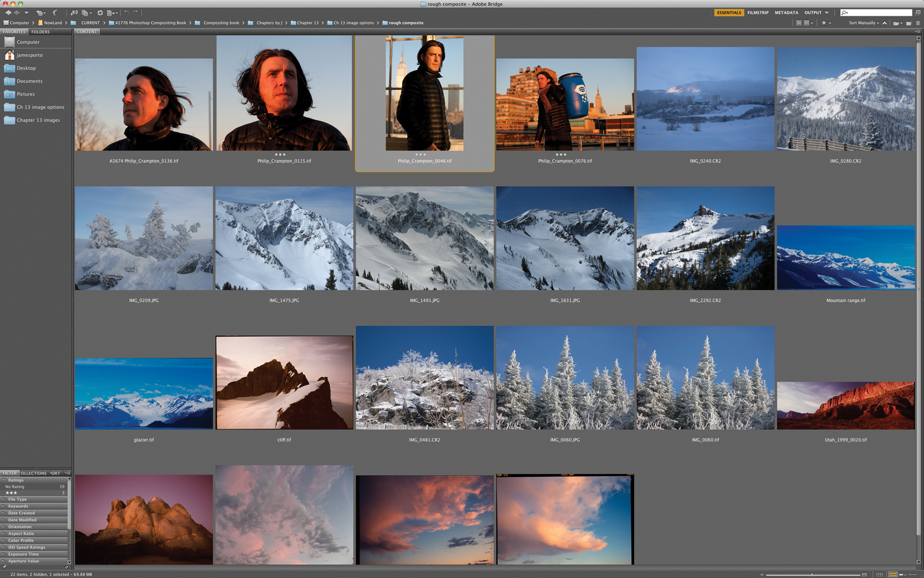Switch to Filmstrip workspace
This screenshot has width=924, height=578.
(758, 13)
